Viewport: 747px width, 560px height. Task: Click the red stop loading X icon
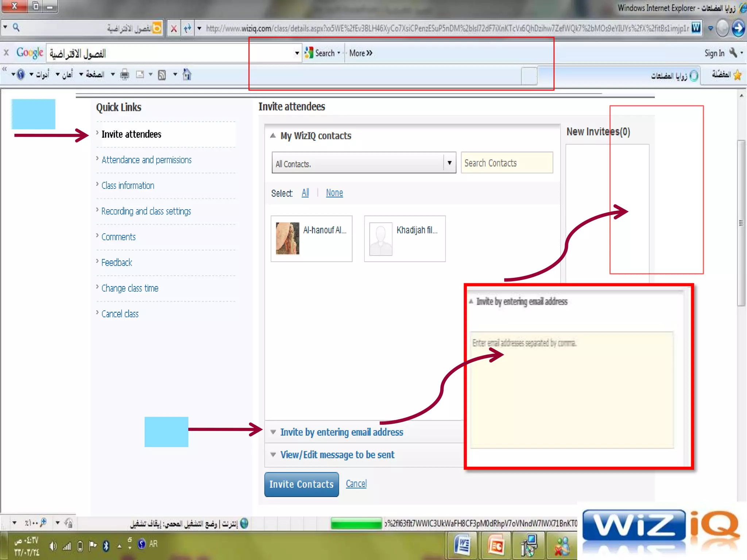click(x=174, y=28)
